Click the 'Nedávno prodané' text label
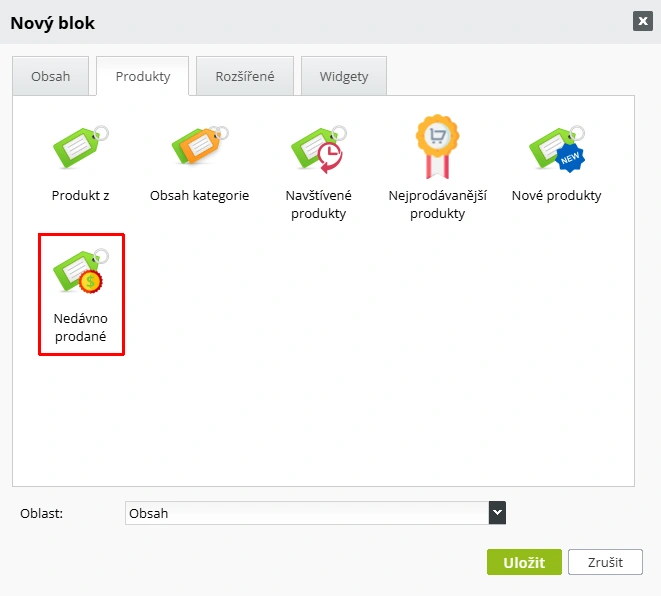This screenshot has height=596, width=661. click(x=80, y=328)
